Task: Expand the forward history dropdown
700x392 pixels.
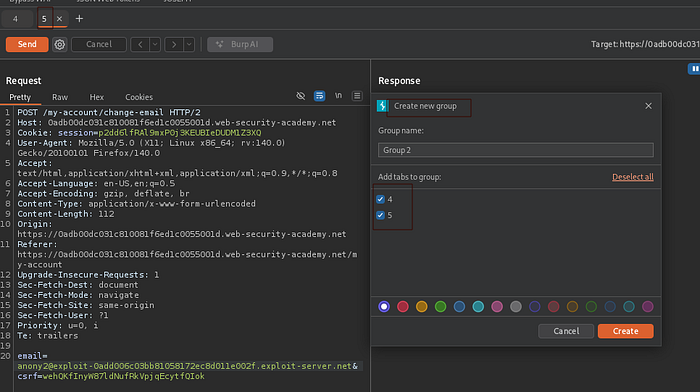Action: click(189, 44)
